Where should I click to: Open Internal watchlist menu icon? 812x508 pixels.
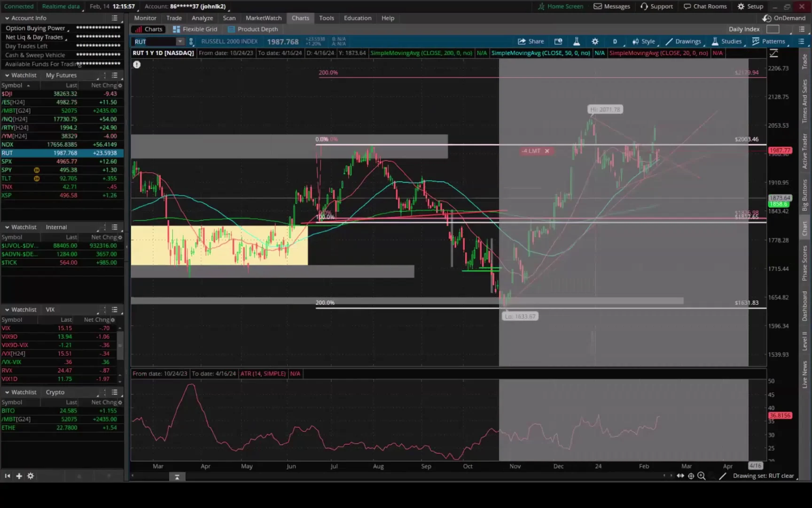coord(115,227)
